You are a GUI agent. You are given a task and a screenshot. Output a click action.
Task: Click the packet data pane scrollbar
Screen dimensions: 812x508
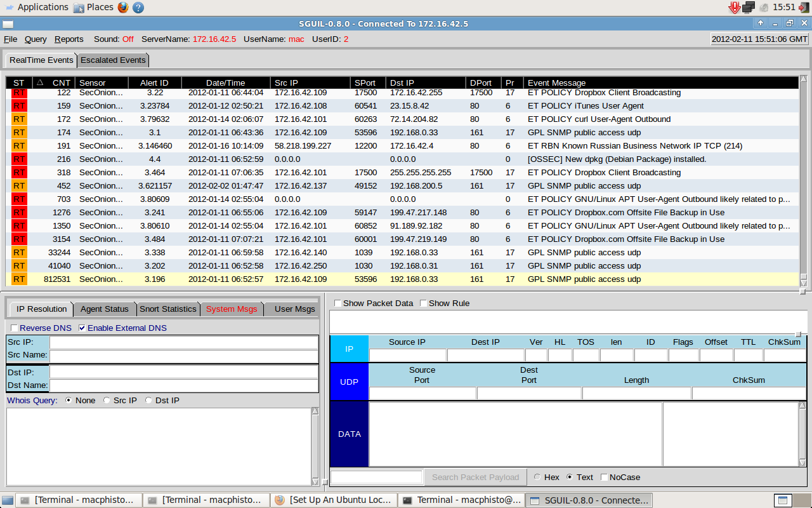[x=802, y=434]
